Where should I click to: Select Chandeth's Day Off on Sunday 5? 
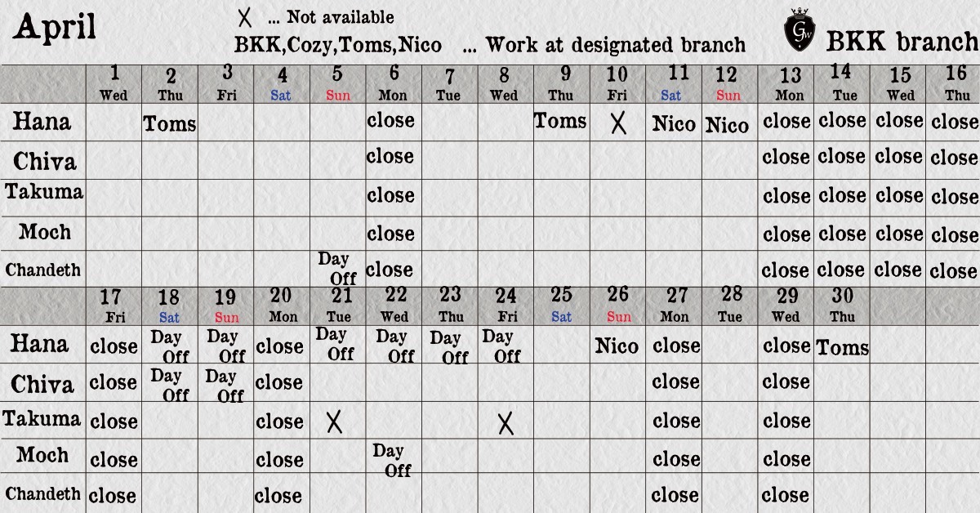(336, 268)
